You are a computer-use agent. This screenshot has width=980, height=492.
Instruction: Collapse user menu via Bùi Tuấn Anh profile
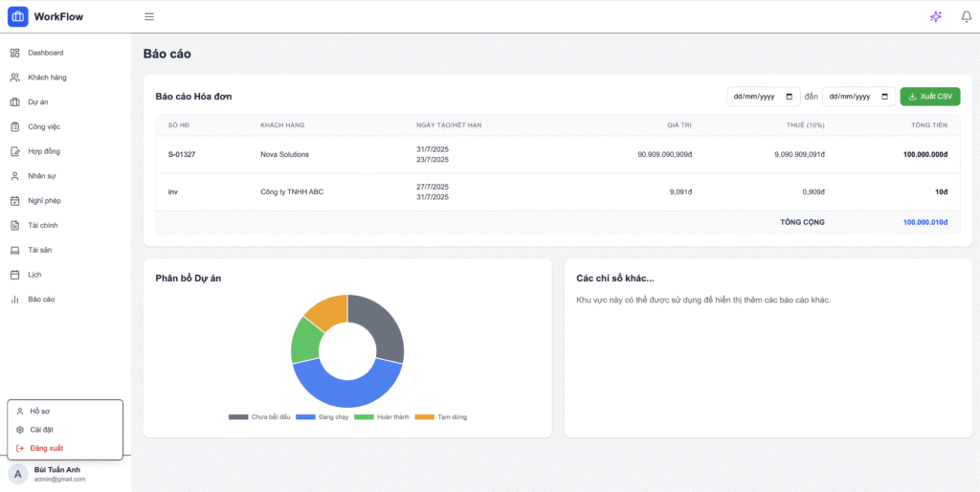pyautogui.click(x=57, y=474)
